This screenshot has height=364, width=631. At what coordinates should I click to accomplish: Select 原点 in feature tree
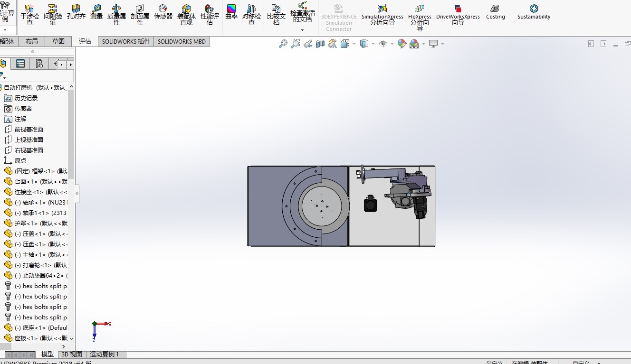tap(20, 160)
